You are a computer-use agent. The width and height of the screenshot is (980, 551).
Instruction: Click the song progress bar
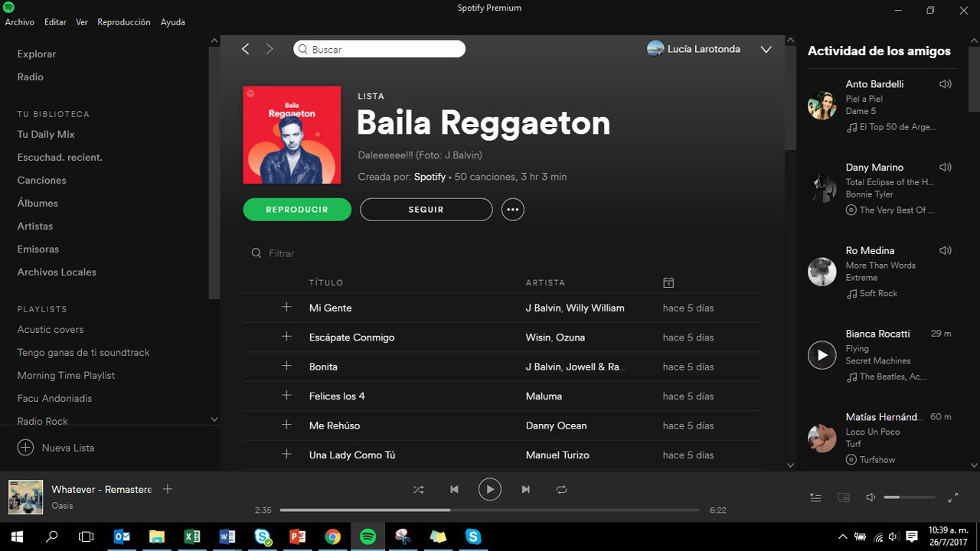(x=489, y=510)
